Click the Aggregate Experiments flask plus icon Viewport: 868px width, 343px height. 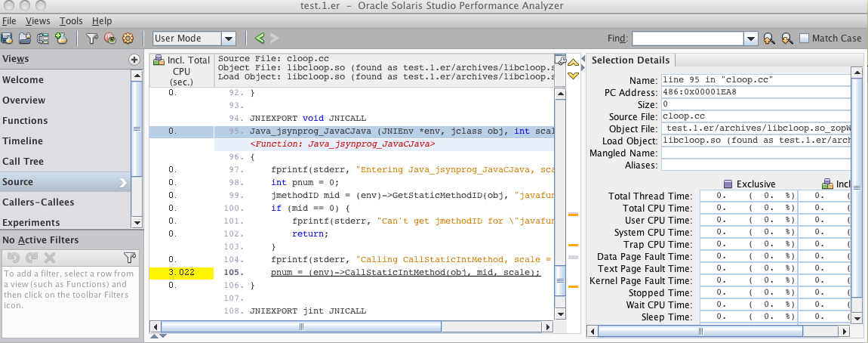(61, 39)
